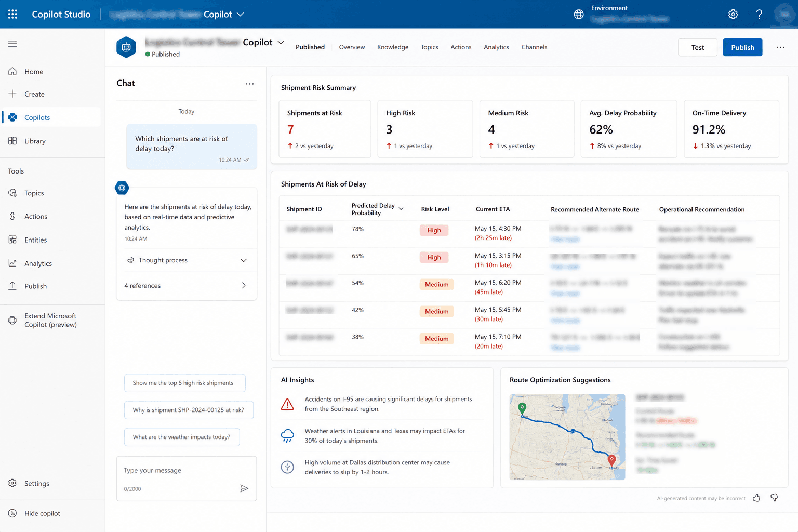Image resolution: width=798 pixels, height=532 pixels.
Task: Give thumbs up feedback
Action: (756, 498)
